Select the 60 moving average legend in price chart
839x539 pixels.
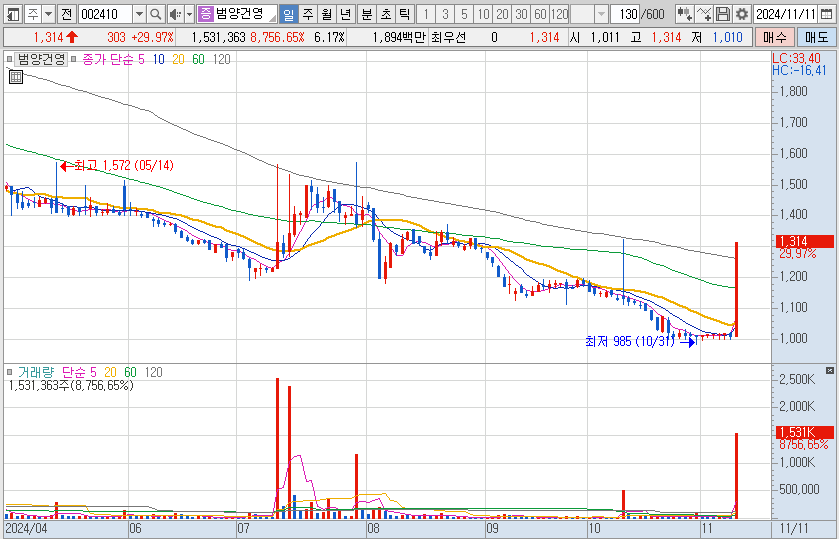[x=199, y=59]
